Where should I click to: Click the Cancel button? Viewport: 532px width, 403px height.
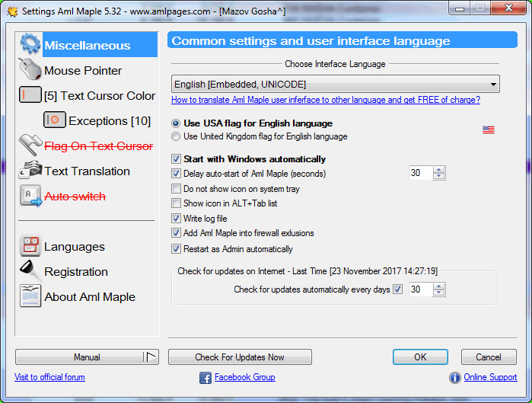click(489, 357)
